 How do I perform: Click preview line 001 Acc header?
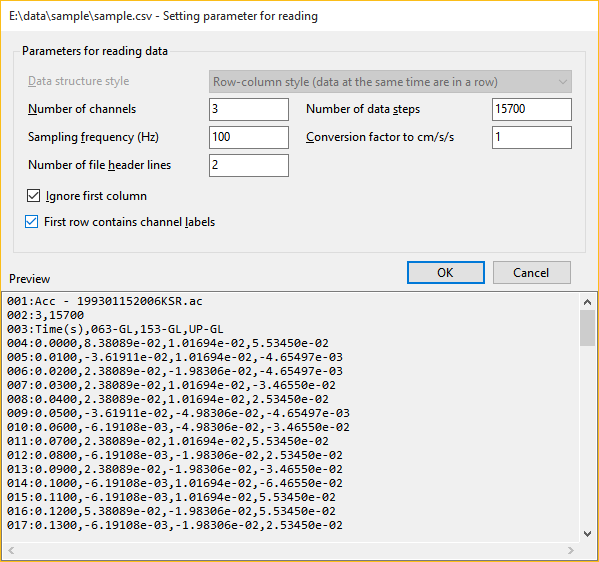105,301
